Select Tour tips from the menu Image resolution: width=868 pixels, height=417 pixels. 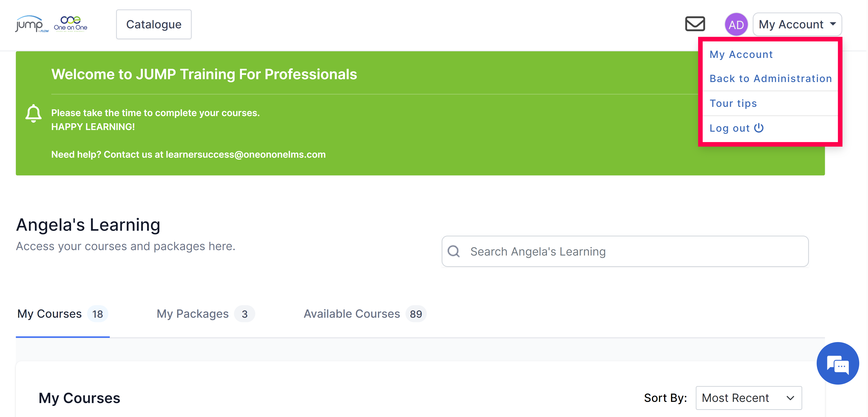pos(733,103)
